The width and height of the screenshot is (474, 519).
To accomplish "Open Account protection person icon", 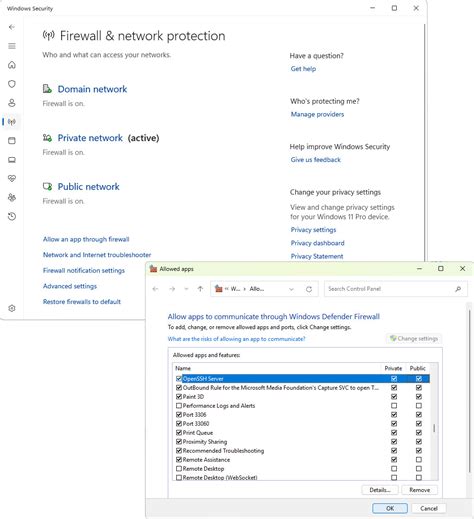I will 12,103.
